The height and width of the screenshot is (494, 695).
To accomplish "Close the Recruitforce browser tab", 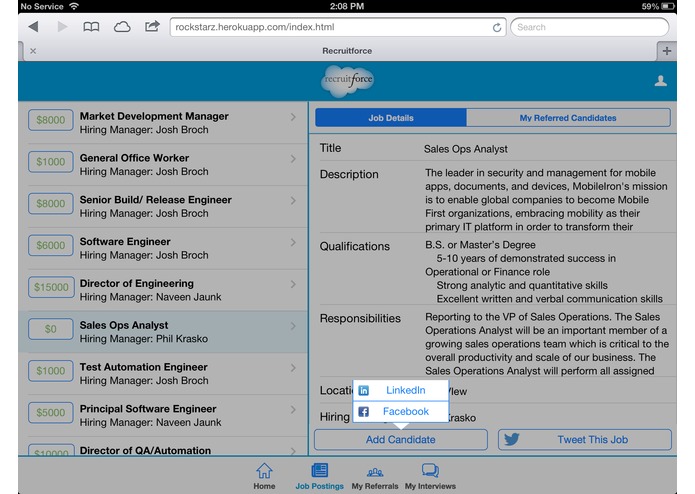I will coord(33,51).
